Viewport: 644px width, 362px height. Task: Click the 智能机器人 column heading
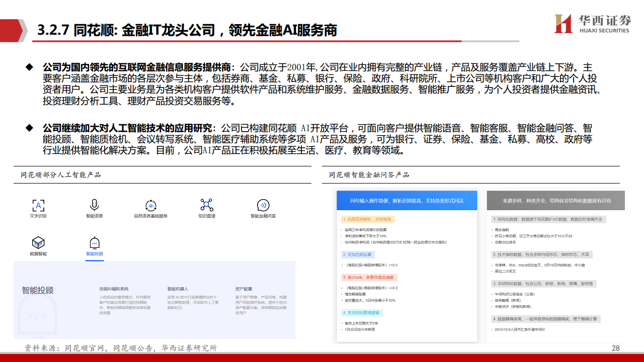(x=178, y=289)
